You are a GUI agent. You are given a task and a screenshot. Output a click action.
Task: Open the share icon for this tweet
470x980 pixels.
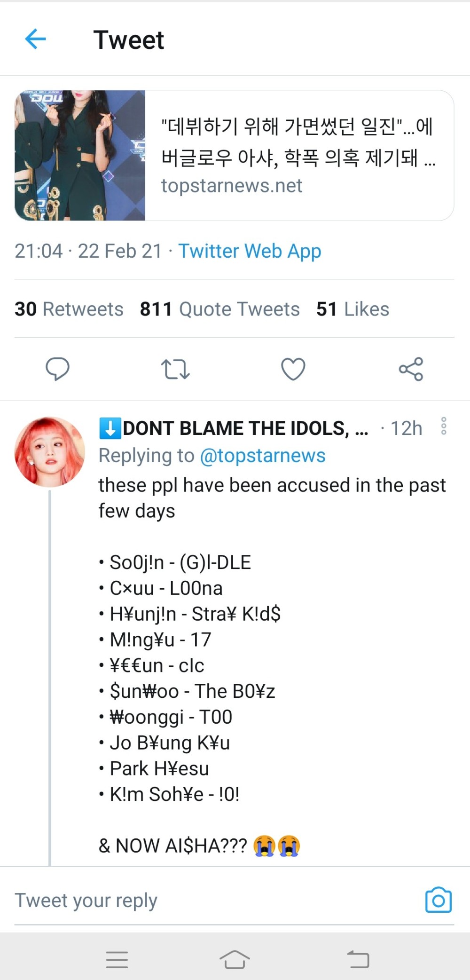coord(411,369)
